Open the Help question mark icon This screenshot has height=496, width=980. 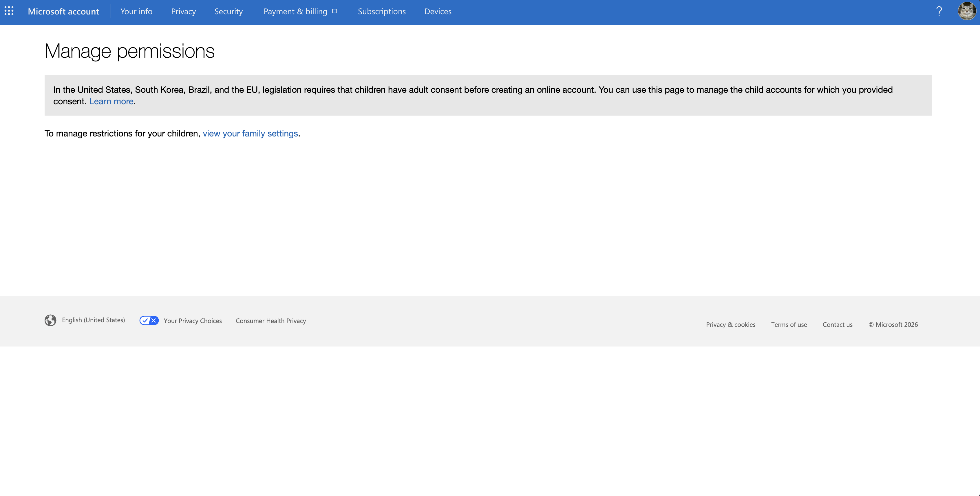click(x=939, y=11)
